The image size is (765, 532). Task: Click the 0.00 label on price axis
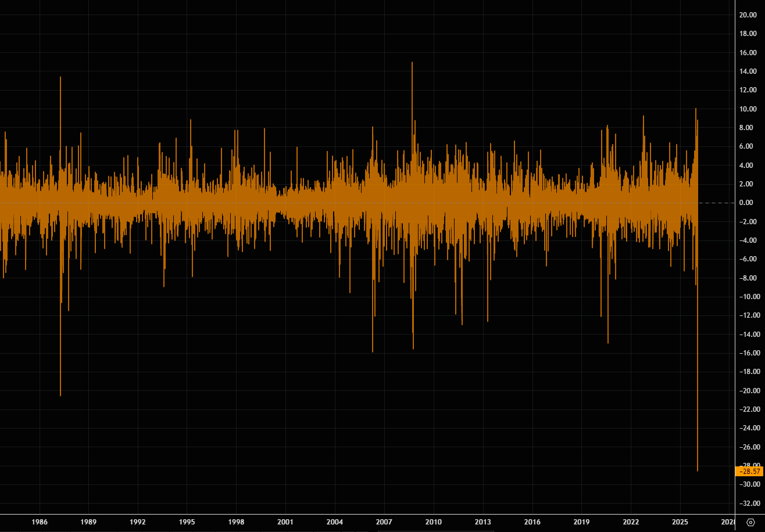click(x=747, y=203)
